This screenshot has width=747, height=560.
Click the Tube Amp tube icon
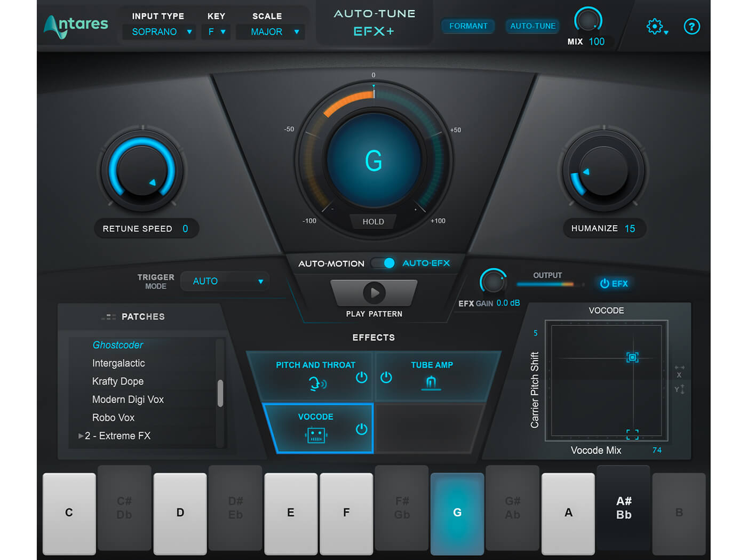tap(431, 382)
